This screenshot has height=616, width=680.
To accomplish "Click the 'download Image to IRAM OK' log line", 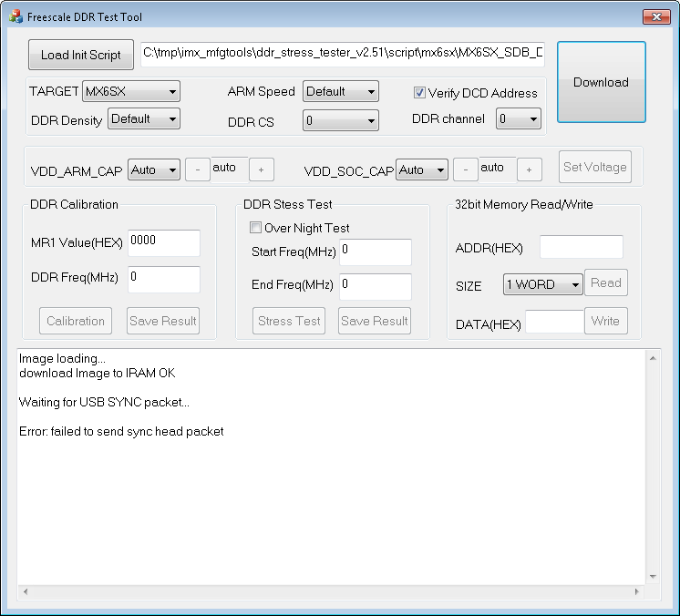I will [98, 374].
